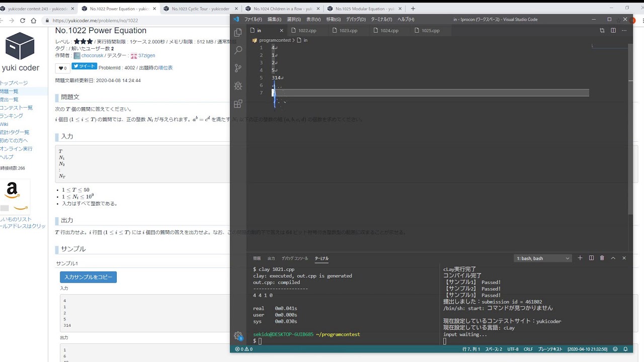
Task: Click the browser address bar
Action: (x=136, y=21)
